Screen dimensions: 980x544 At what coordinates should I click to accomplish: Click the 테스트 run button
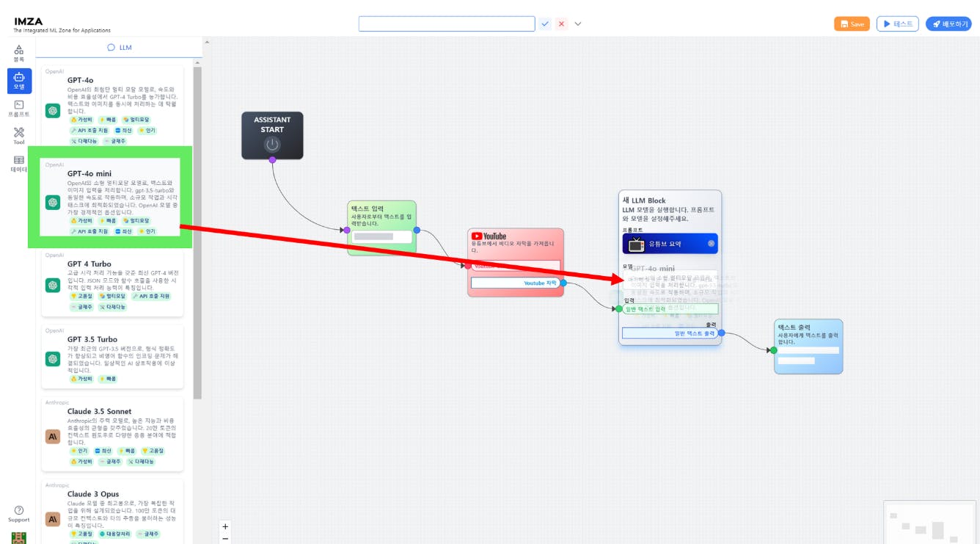(898, 23)
